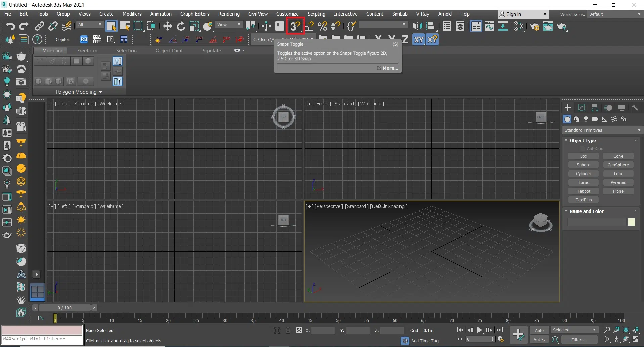Toggle the selection lock icon
This screenshot has height=347, width=644.
(x=288, y=330)
